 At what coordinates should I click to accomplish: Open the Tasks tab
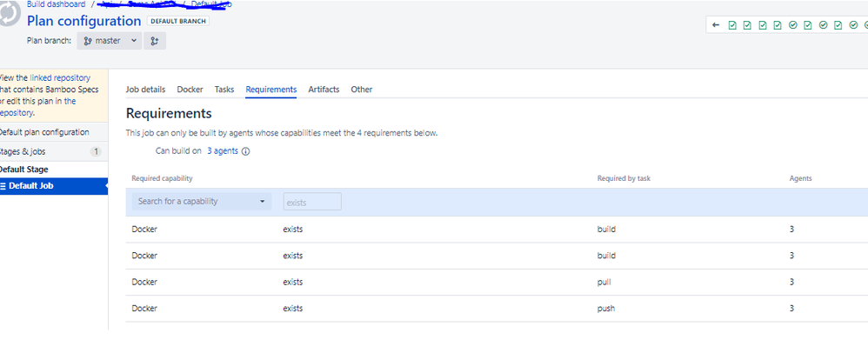224,90
